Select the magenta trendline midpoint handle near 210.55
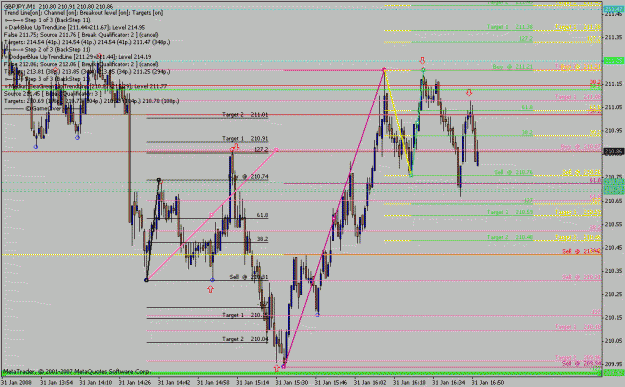Image resolution: width=625 pixels, height=387 pixels. (x=334, y=218)
